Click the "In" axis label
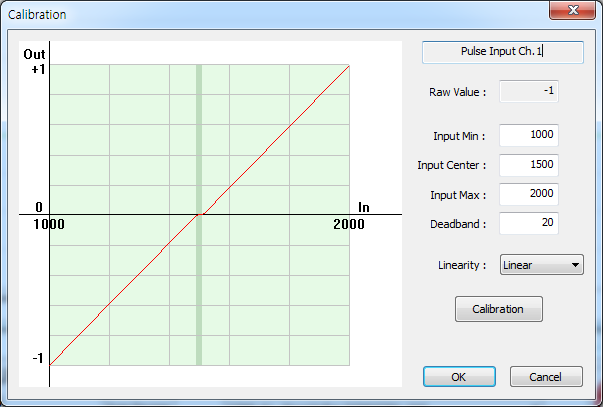The width and height of the screenshot is (603, 407). click(x=364, y=208)
